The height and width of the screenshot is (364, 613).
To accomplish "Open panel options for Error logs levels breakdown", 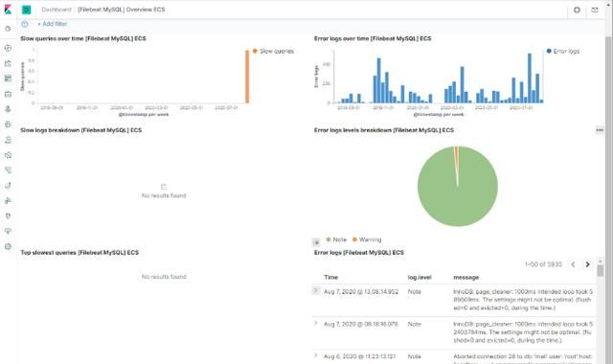I will [600, 130].
